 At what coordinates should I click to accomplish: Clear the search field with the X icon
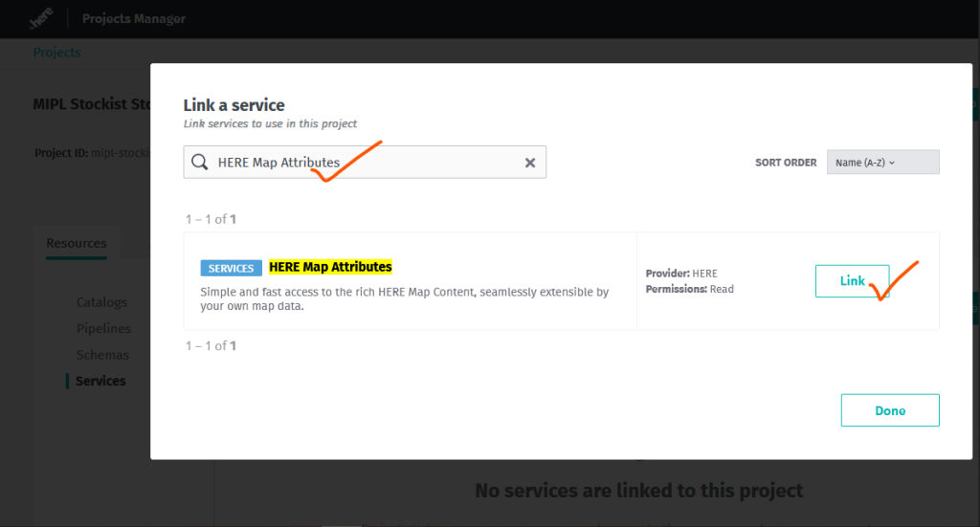coord(530,163)
